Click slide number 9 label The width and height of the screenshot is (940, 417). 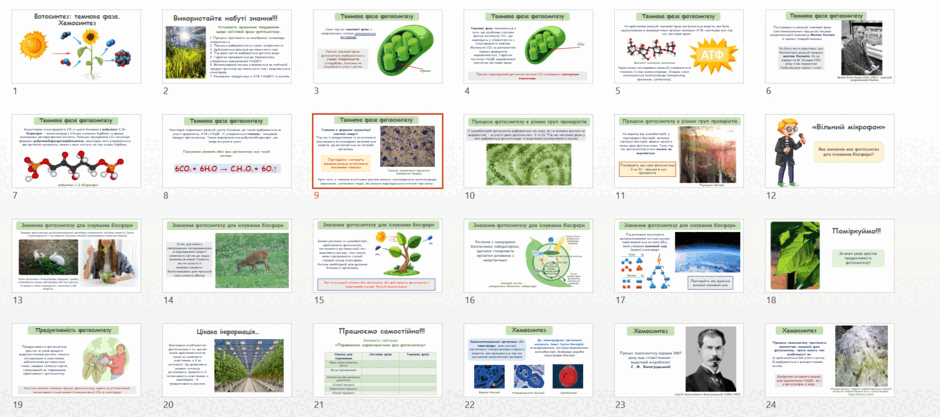click(x=315, y=195)
